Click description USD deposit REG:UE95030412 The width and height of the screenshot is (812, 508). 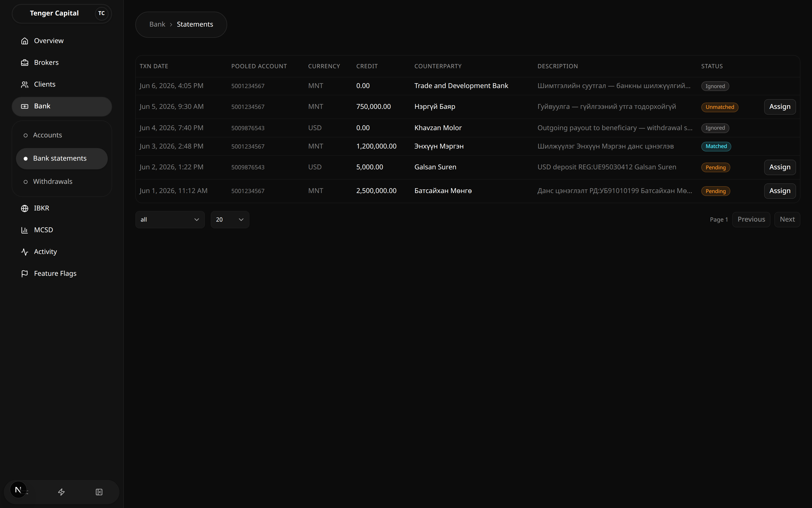[x=607, y=167]
